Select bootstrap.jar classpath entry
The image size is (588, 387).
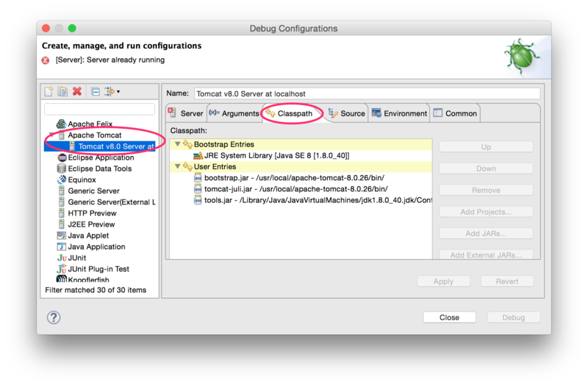point(295,178)
